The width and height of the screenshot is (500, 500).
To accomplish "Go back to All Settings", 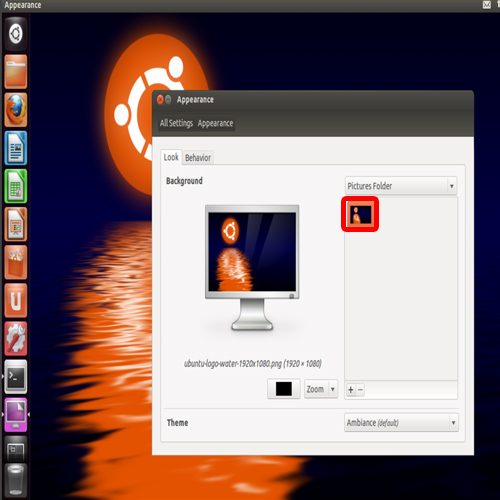I will pos(176,123).
